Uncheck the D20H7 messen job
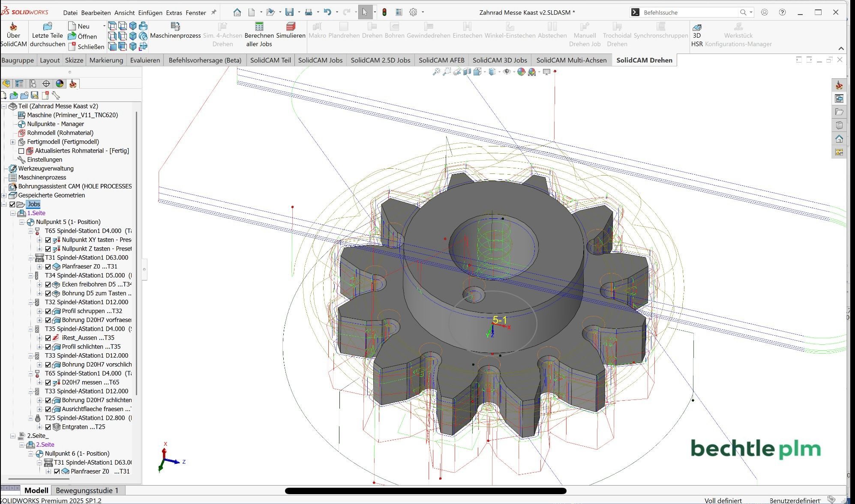Screen dimensions: 855x504 (48, 382)
